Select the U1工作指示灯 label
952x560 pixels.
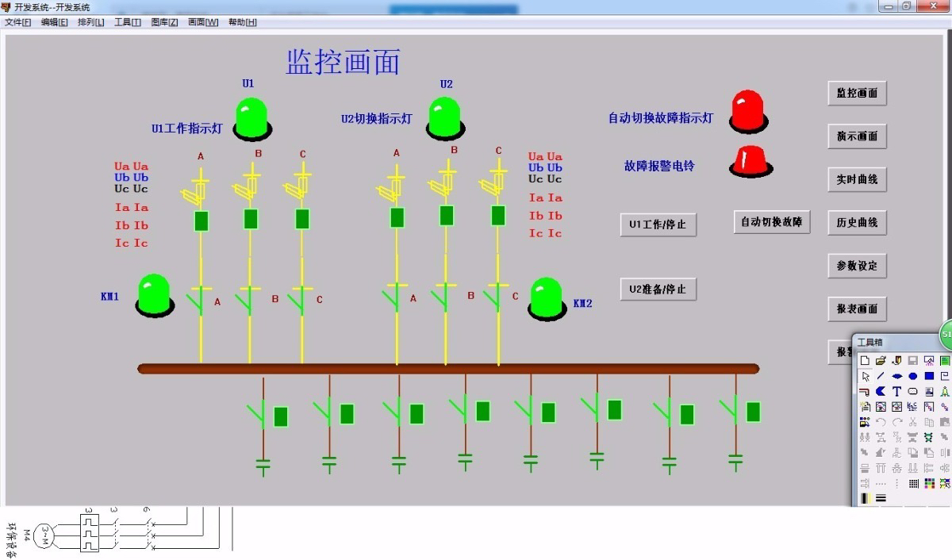pyautogui.click(x=187, y=128)
